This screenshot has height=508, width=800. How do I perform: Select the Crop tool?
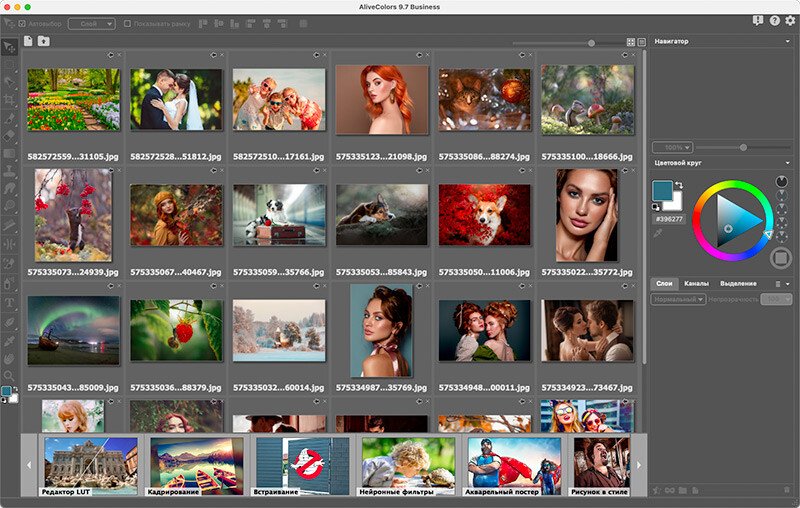point(9,100)
